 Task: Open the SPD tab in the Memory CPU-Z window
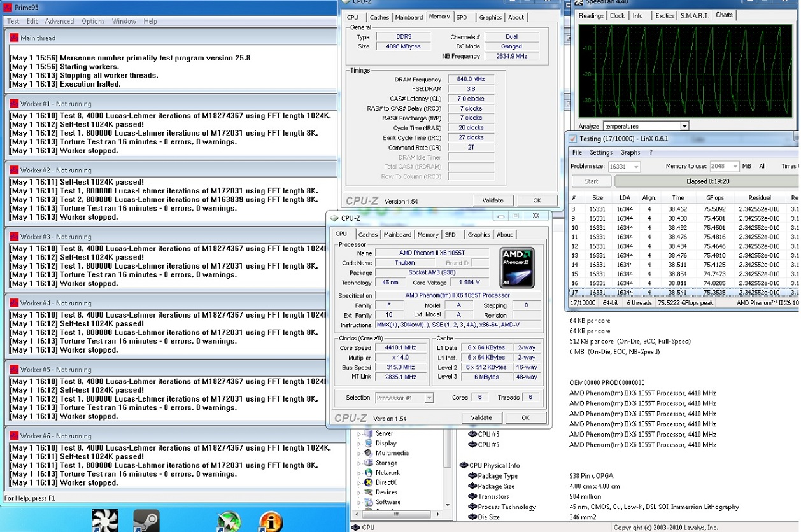pos(462,18)
